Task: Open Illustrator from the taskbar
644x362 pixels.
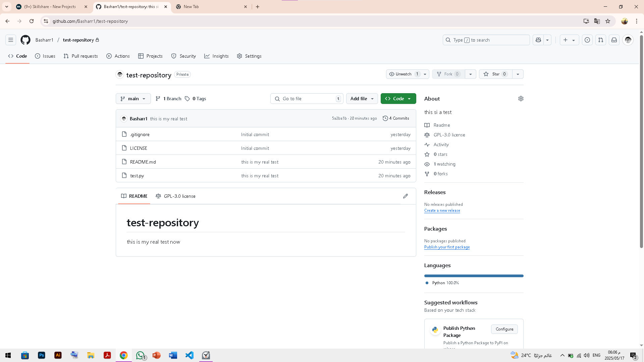Action: point(58,355)
